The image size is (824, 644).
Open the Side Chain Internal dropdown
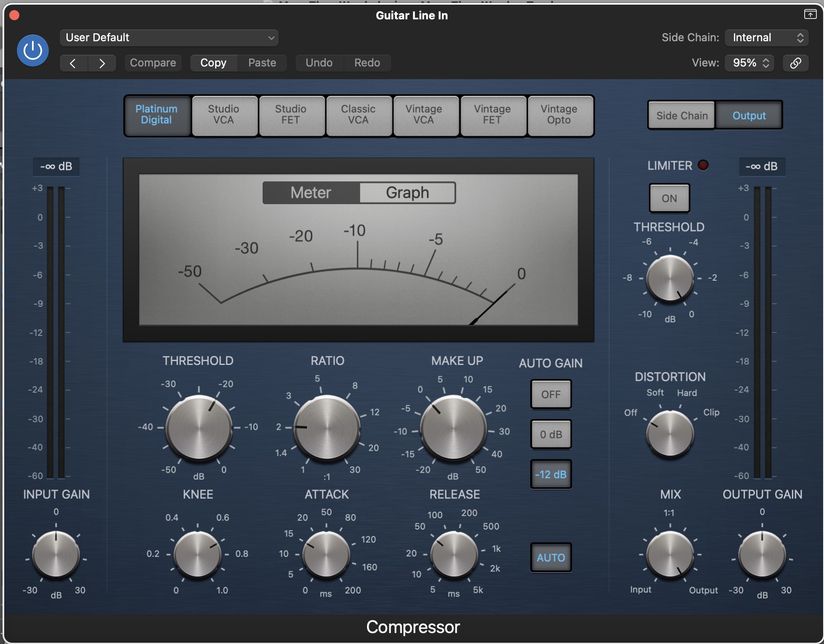pyautogui.click(x=767, y=38)
